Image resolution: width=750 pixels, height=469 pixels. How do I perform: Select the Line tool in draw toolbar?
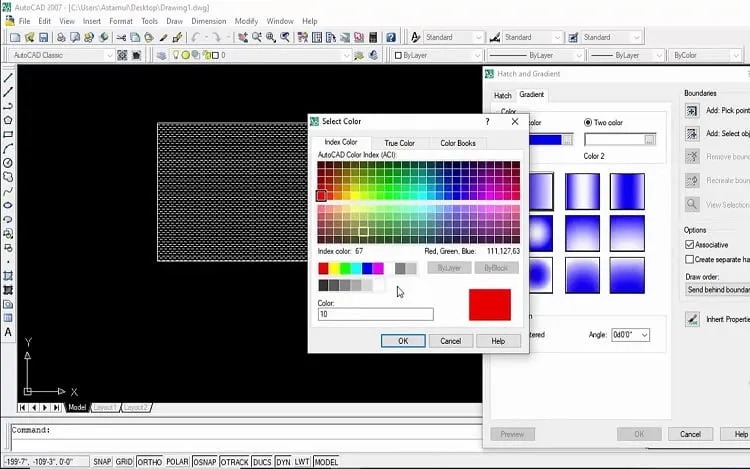pyautogui.click(x=8, y=77)
